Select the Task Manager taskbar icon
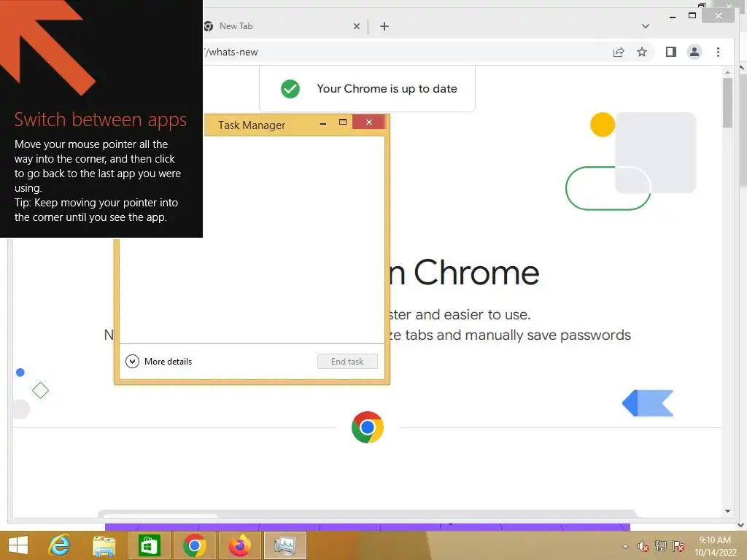 285,545
